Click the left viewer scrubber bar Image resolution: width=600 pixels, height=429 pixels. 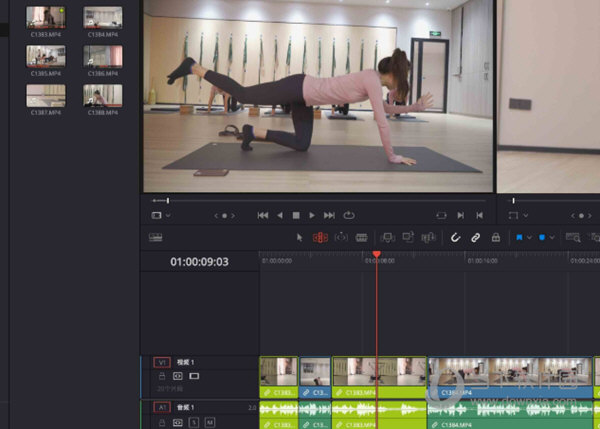pyautogui.click(x=318, y=201)
